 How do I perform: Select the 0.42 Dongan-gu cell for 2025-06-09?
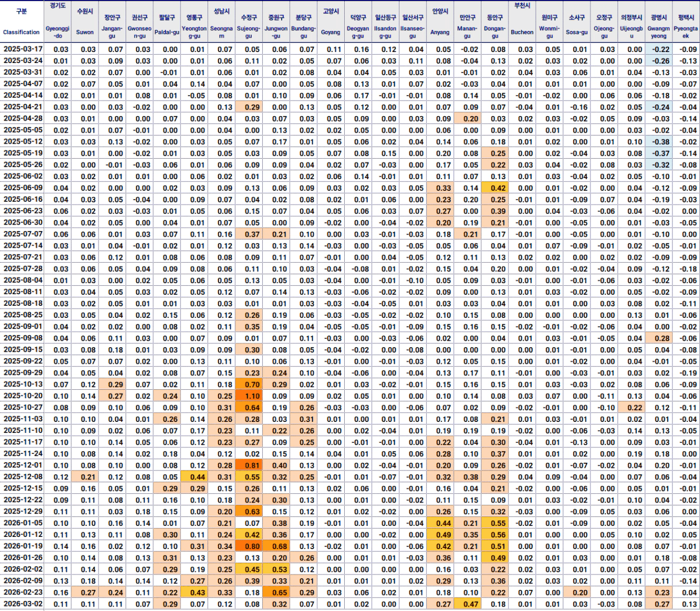[x=495, y=188]
